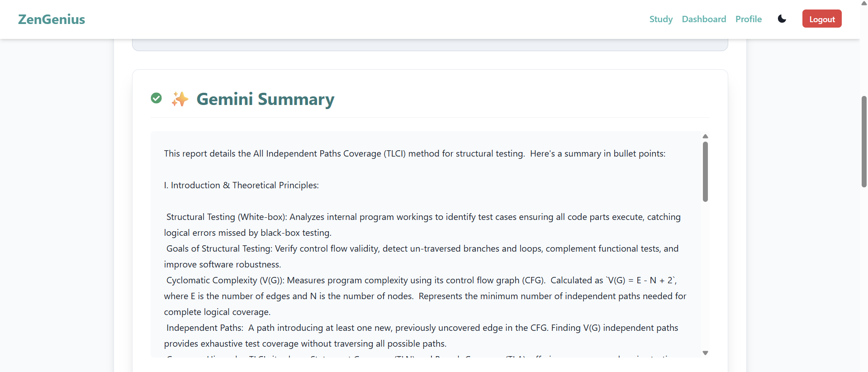Log out with the Logout button
Screen dimensions: 868x372
822,19
